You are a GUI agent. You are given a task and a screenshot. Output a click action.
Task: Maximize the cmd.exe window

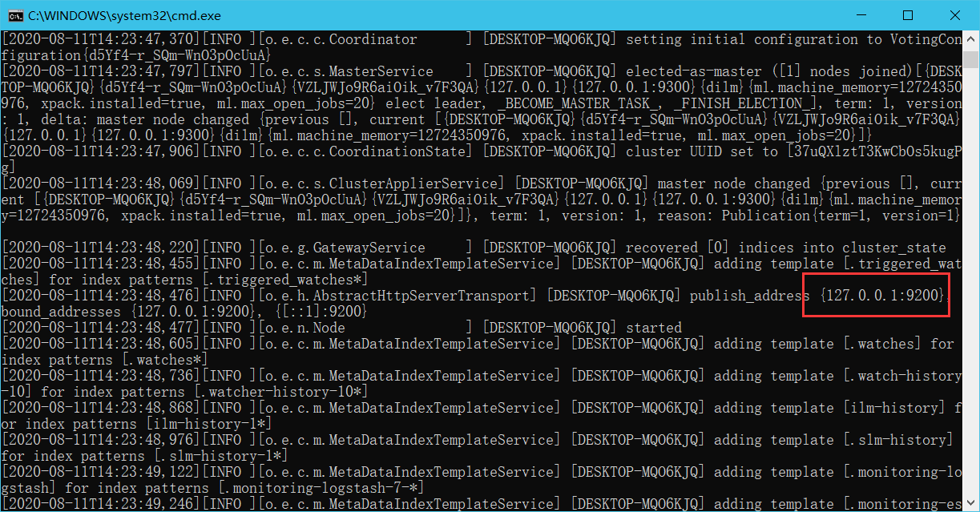tap(908, 15)
